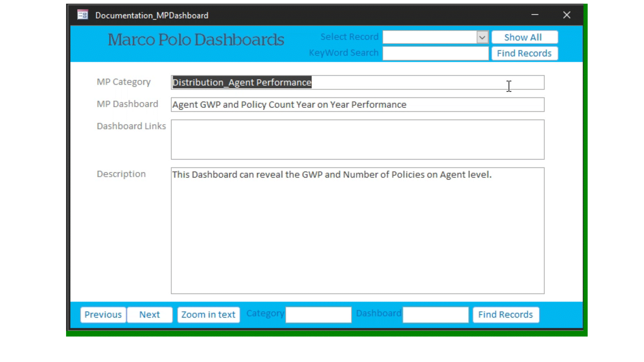Open the Select Record dropdown arrow
Viewport: 644px width, 362px height.
click(x=482, y=37)
